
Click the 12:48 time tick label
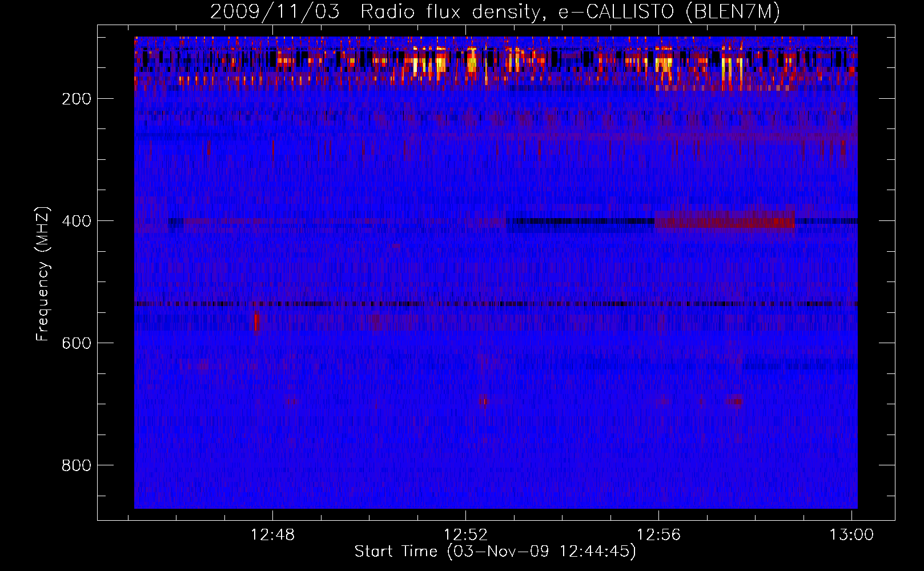[272, 535]
